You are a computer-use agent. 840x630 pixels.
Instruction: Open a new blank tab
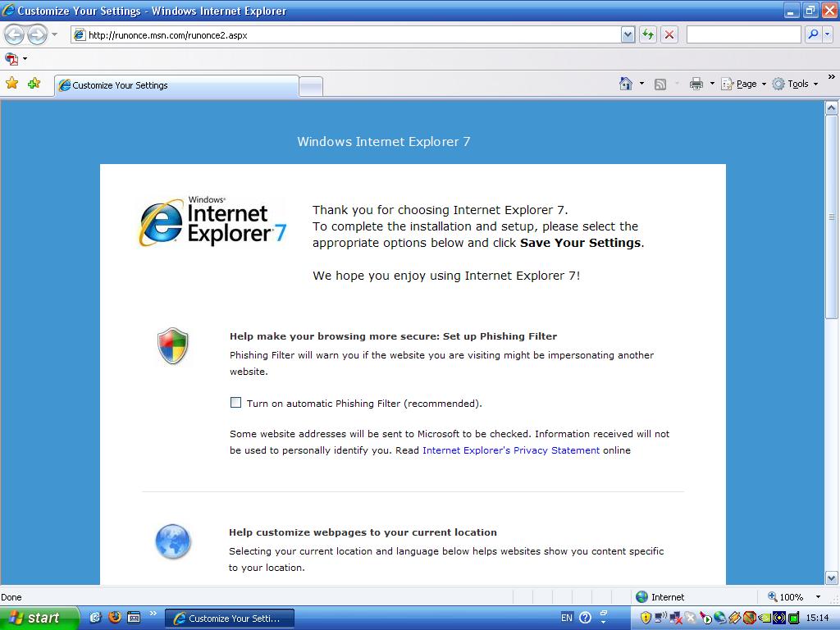311,86
